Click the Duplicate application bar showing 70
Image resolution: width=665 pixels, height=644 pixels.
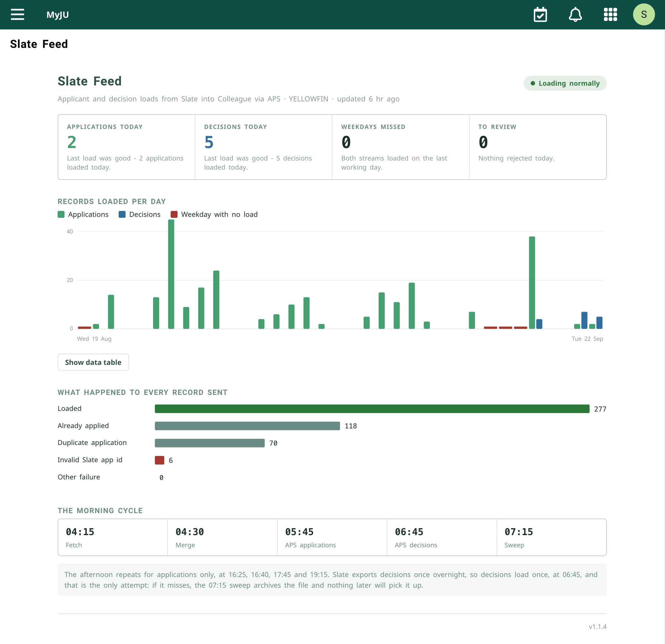click(210, 443)
